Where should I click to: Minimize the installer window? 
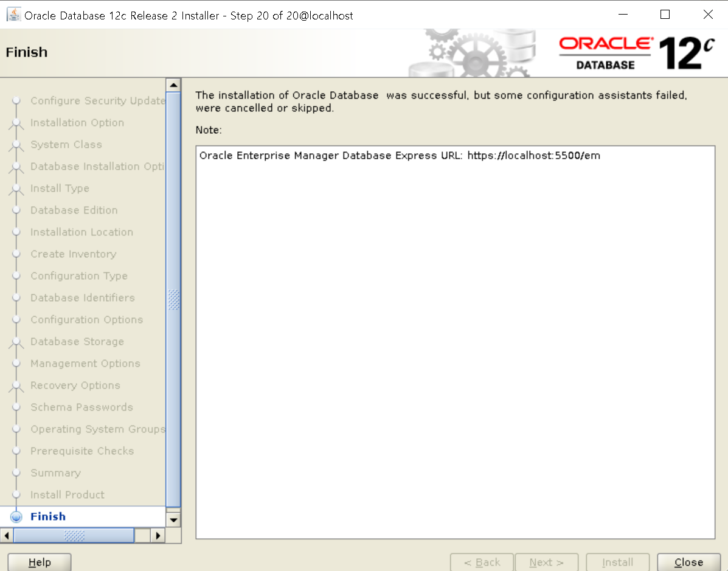623,15
